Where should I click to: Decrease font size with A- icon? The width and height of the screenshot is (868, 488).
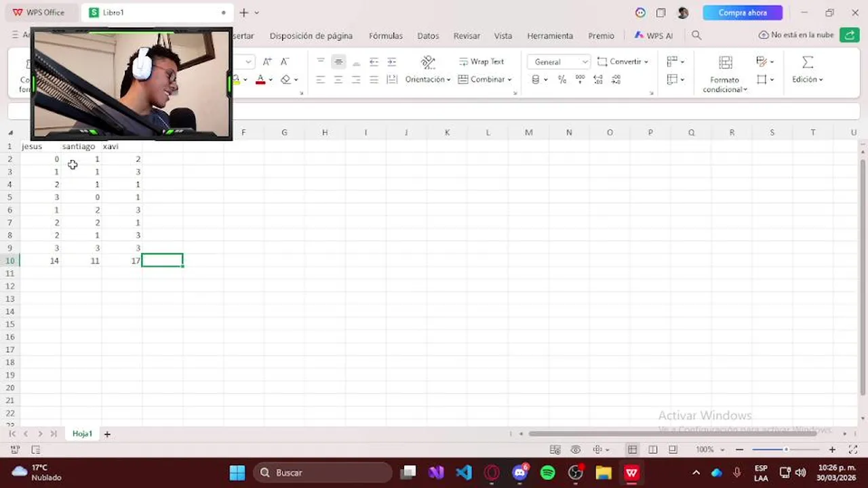tap(285, 62)
